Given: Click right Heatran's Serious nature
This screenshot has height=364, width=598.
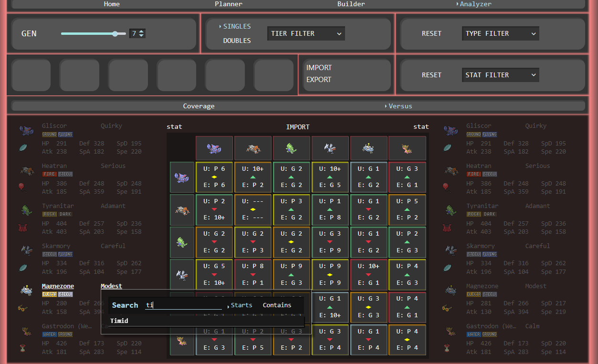Looking at the screenshot, I should [x=538, y=166].
